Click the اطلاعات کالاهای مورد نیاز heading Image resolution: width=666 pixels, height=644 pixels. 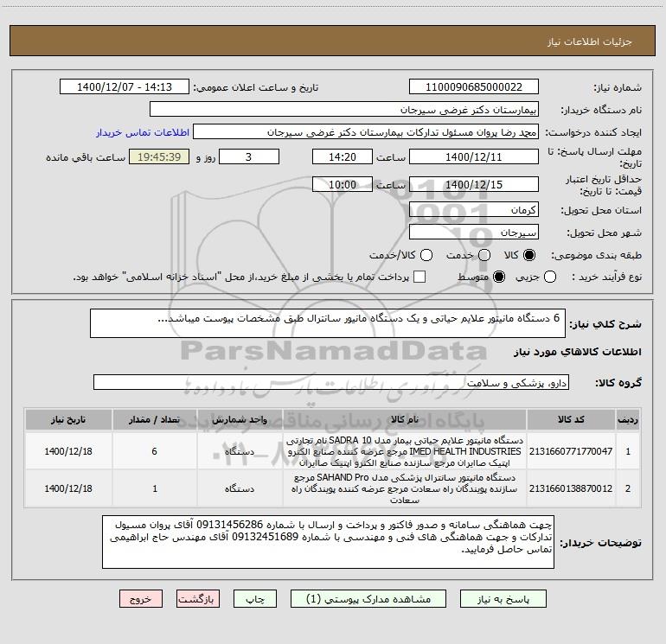(x=578, y=352)
